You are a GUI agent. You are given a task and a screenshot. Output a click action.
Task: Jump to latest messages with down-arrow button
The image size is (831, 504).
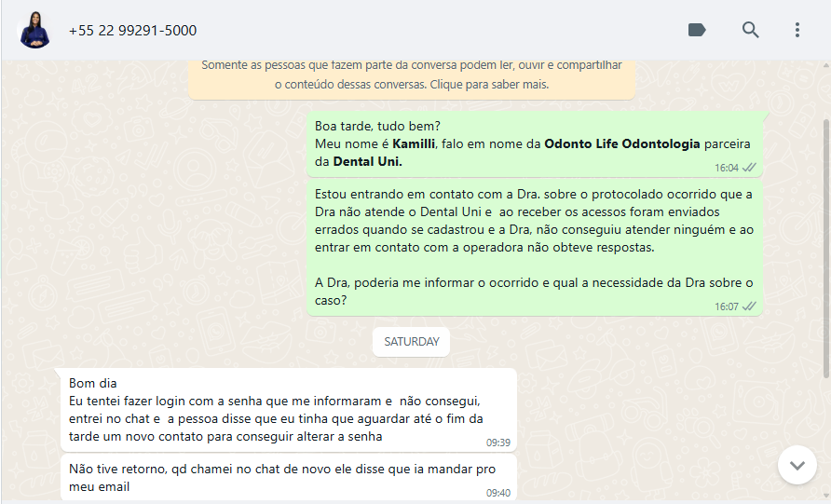[797, 465]
